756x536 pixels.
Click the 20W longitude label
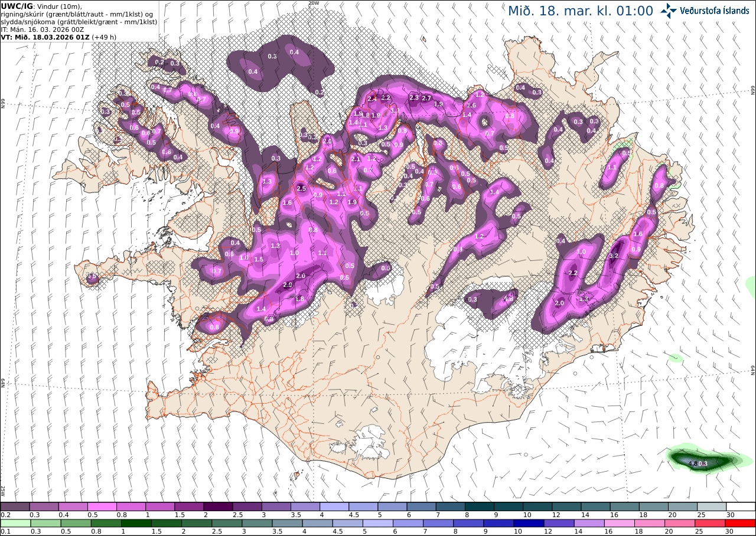pos(313,3)
